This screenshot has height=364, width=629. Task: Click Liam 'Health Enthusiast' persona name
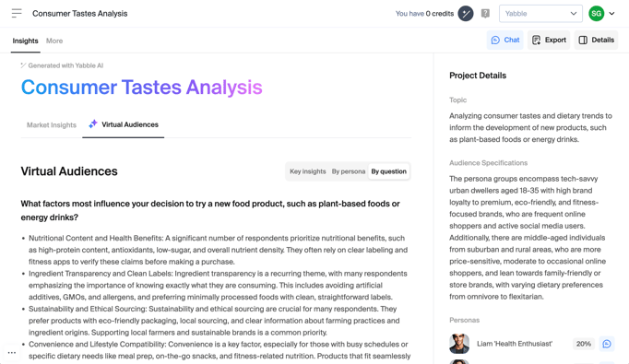(515, 344)
